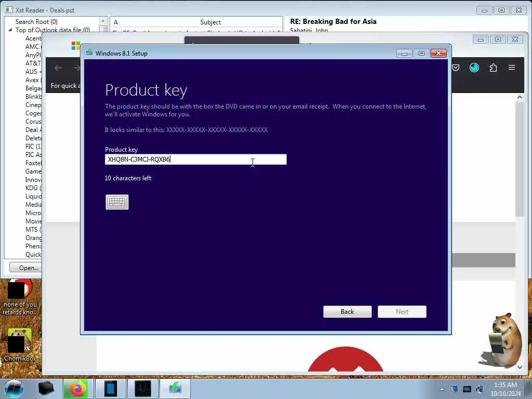Minimize the Windows 8.1 Setup window
532x399 pixels.
coord(404,54)
